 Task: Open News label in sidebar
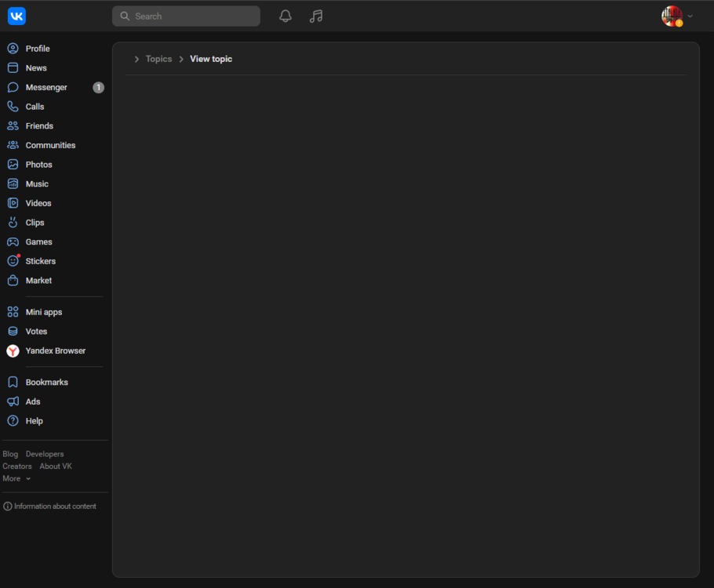pyautogui.click(x=36, y=67)
